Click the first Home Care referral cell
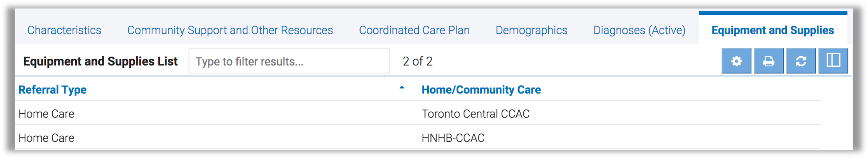The height and width of the screenshot is (158, 868). 46,114
